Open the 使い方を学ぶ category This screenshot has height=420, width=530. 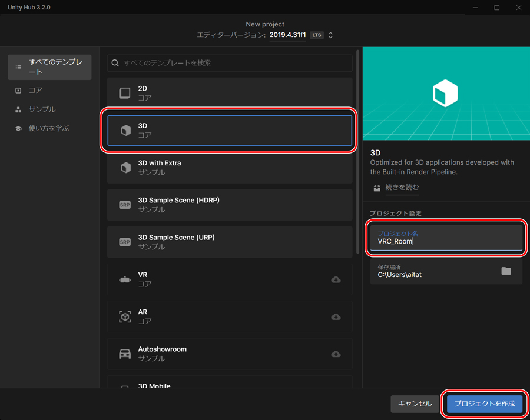point(48,128)
